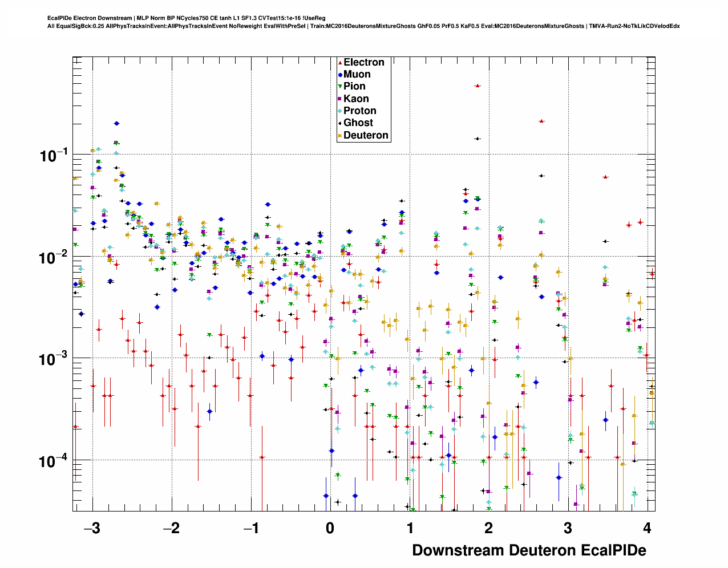The height and width of the screenshot is (568, 728).
Task: Click the x-axis tick label "0"
Action: click(330, 528)
